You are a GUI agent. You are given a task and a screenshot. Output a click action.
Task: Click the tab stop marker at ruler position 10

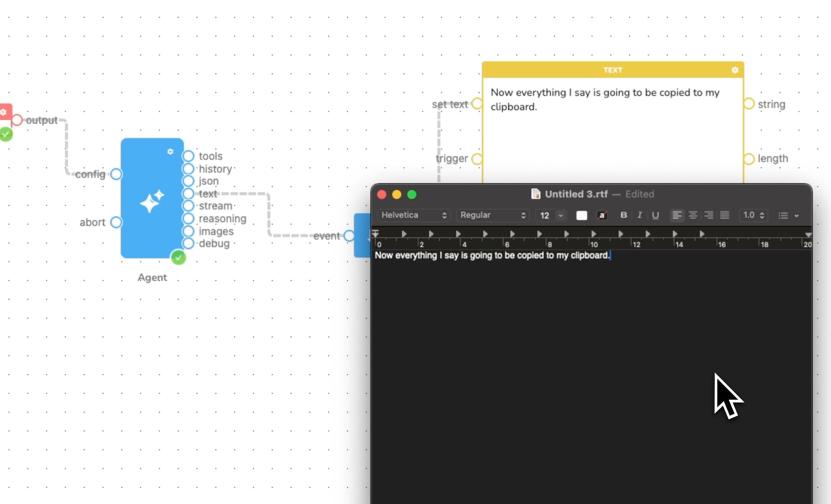tap(593, 234)
